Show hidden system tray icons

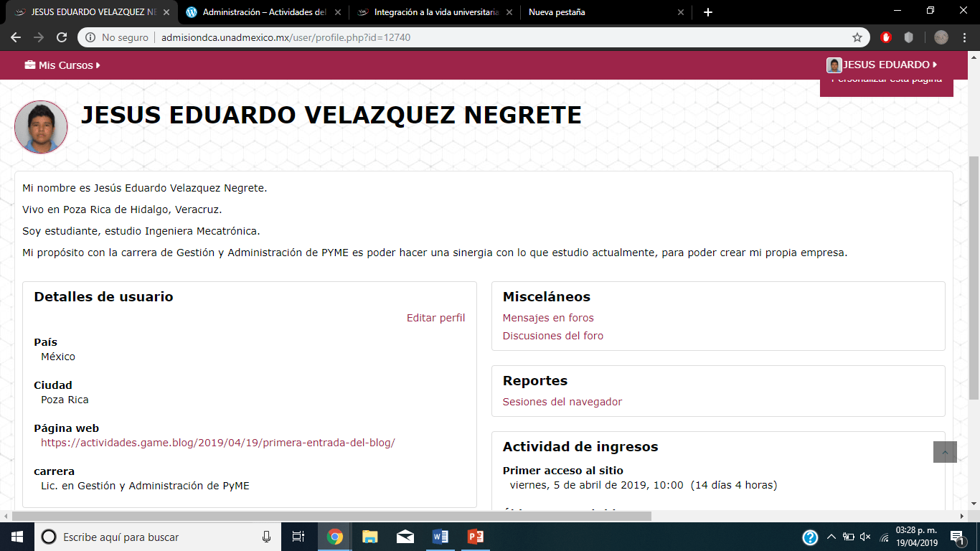tap(831, 537)
